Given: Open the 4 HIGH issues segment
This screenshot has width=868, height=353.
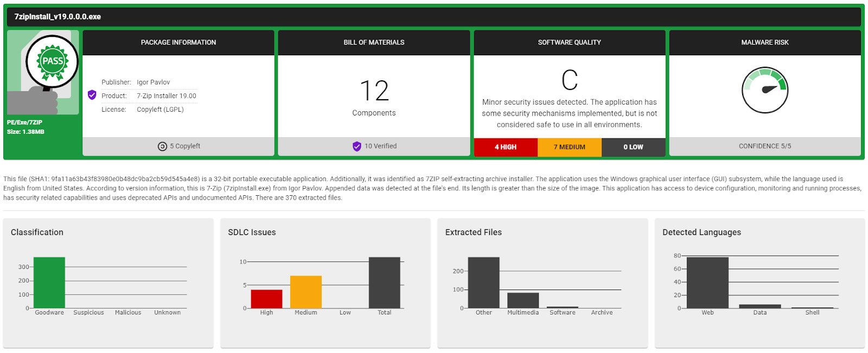Looking at the screenshot, I should pos(506,147).
